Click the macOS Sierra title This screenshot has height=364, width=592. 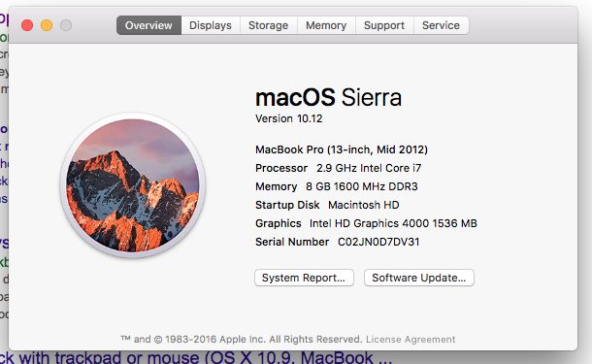(x=328, y=97)
